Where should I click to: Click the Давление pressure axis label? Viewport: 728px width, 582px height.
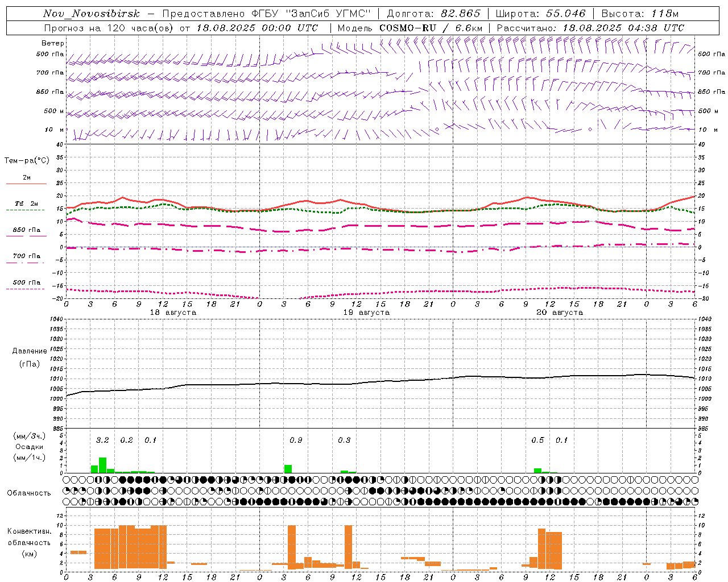tap(29, 351)
